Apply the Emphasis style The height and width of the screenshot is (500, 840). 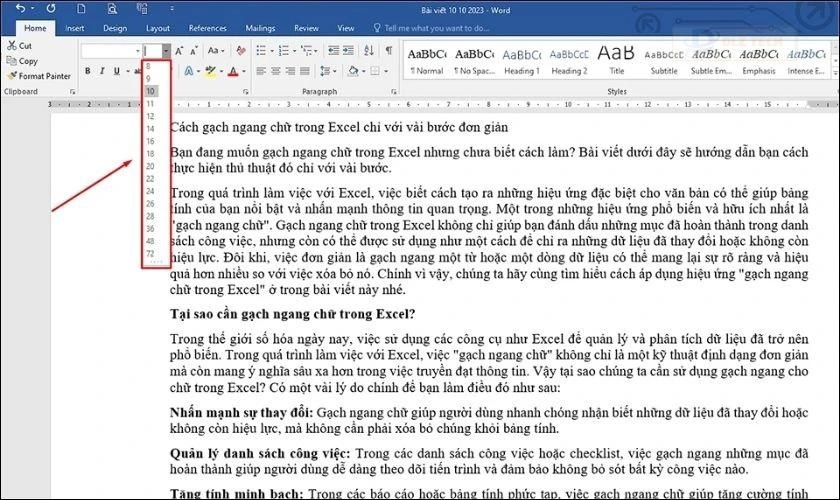[759, 61]
